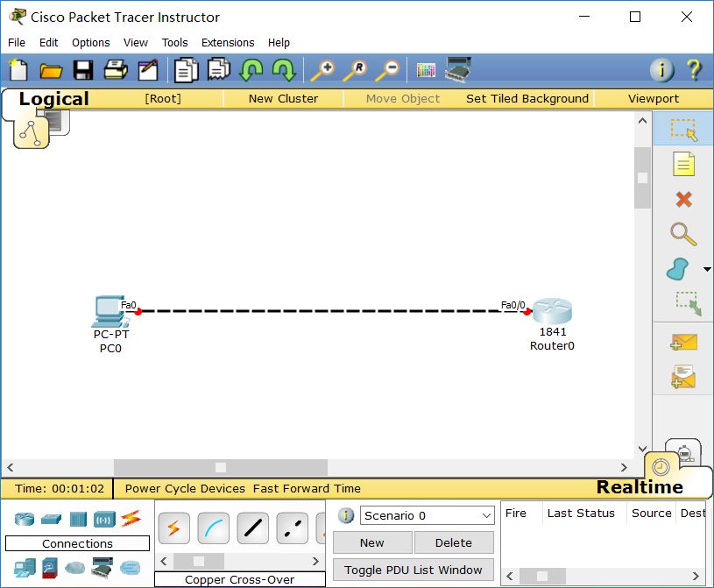
Task: Open the Scenario 0 dropdown
Action: coord(428,515)
